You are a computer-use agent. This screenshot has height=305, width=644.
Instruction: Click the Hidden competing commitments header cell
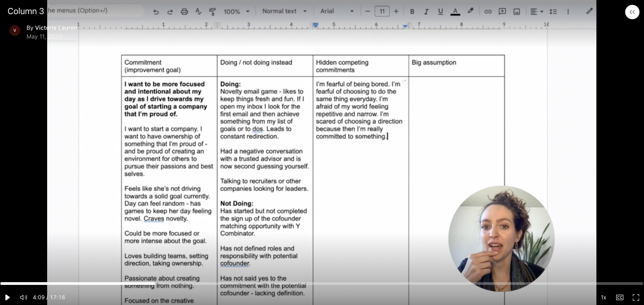click(x=361, y=66)
